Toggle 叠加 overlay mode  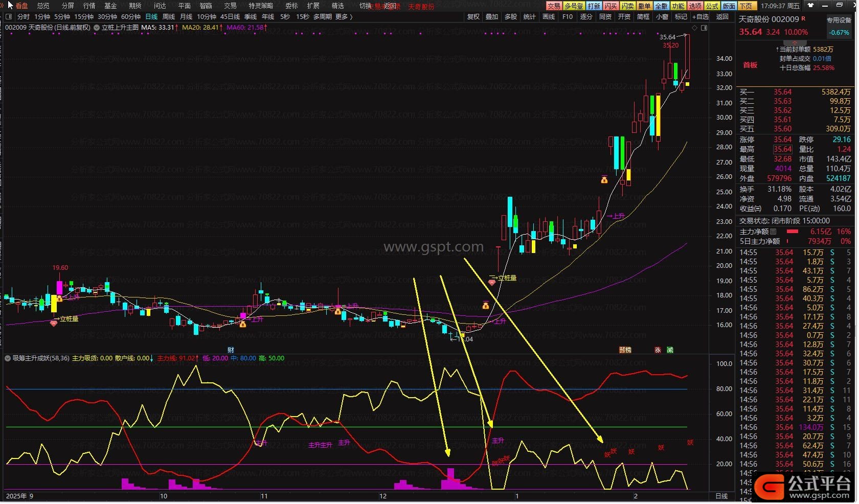[x=492, y=17]
